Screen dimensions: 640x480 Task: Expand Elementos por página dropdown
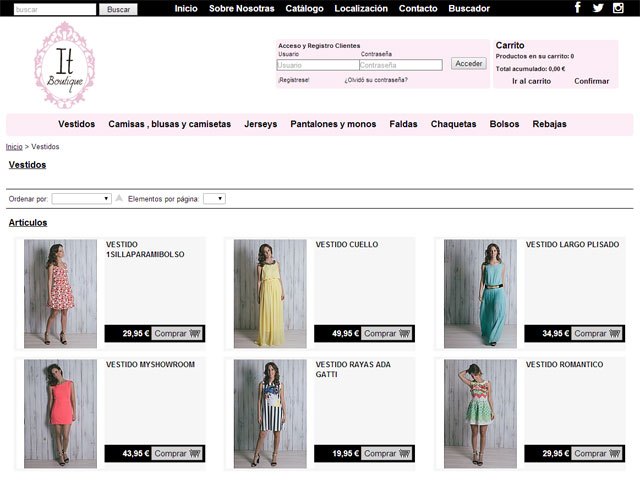click(x=214, y=199)
